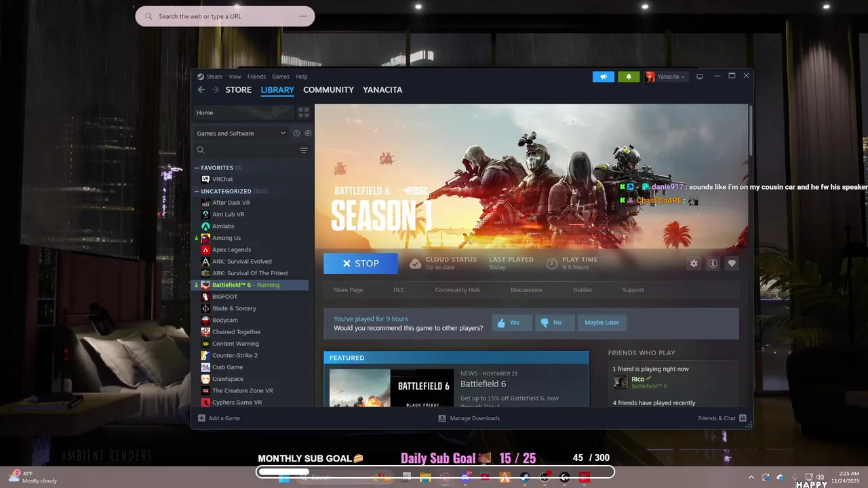Switch to the Community tab
868x488 pixels.
[328, 89]
